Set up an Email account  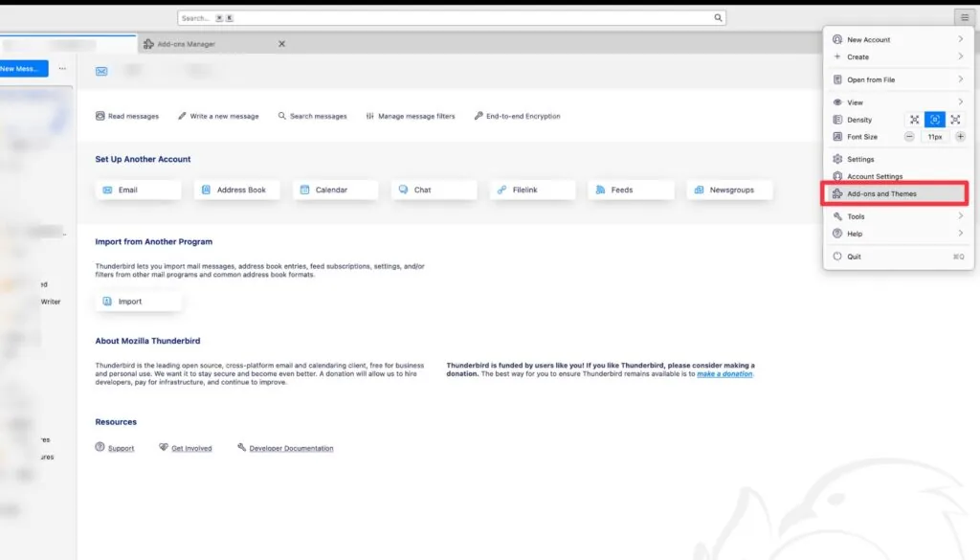(x=138, y=190)
